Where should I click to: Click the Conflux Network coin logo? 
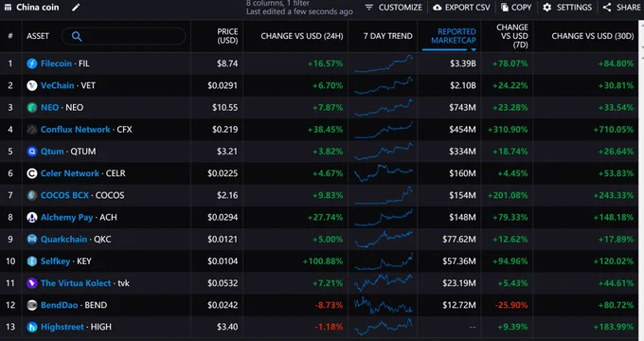[31, 130]
